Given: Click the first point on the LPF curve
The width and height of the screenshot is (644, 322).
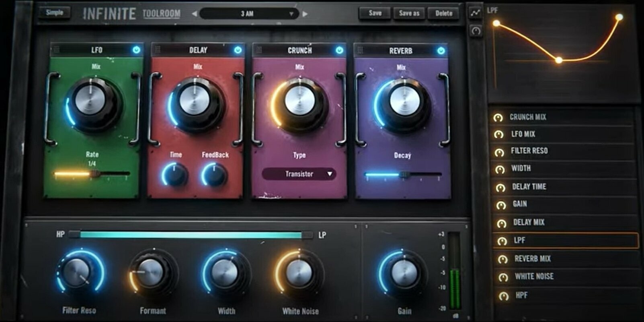Looking at the screenshot, I should click(497, 24).
